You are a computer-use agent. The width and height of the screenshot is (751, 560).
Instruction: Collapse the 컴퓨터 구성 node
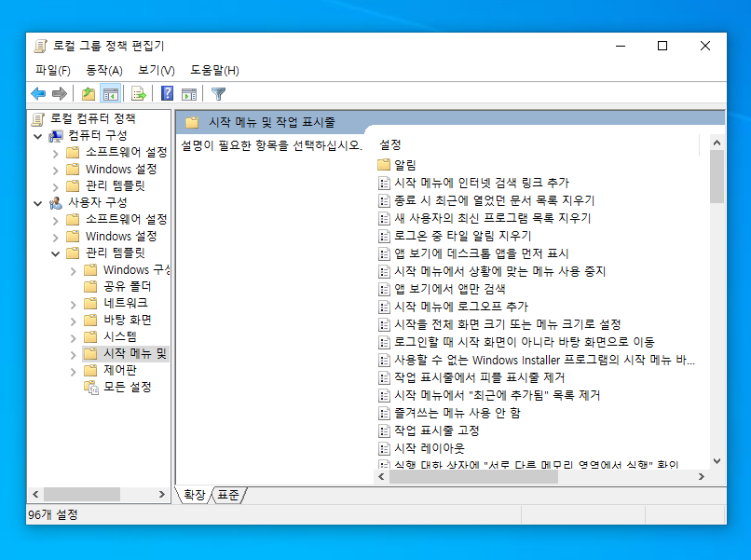tap(38, 137)
